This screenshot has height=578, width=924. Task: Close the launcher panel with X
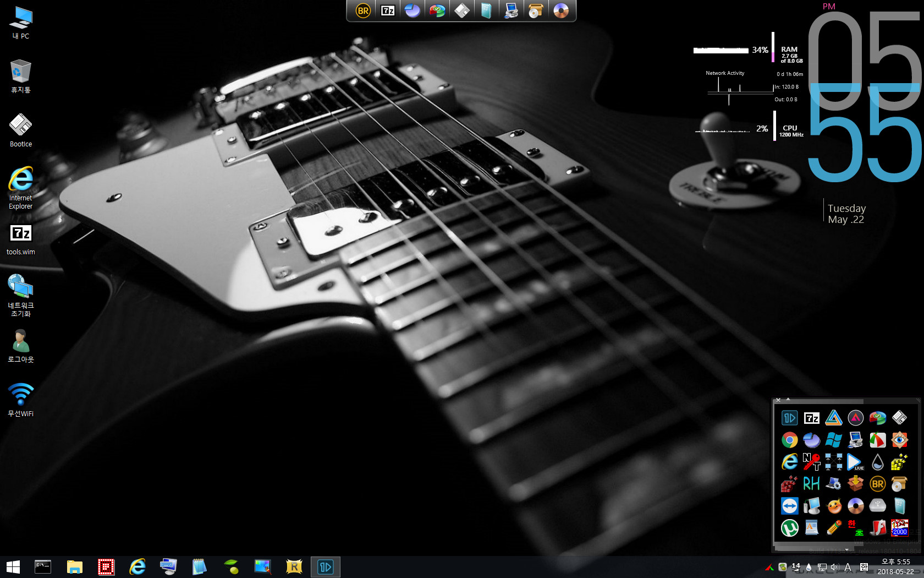(778, 400)
